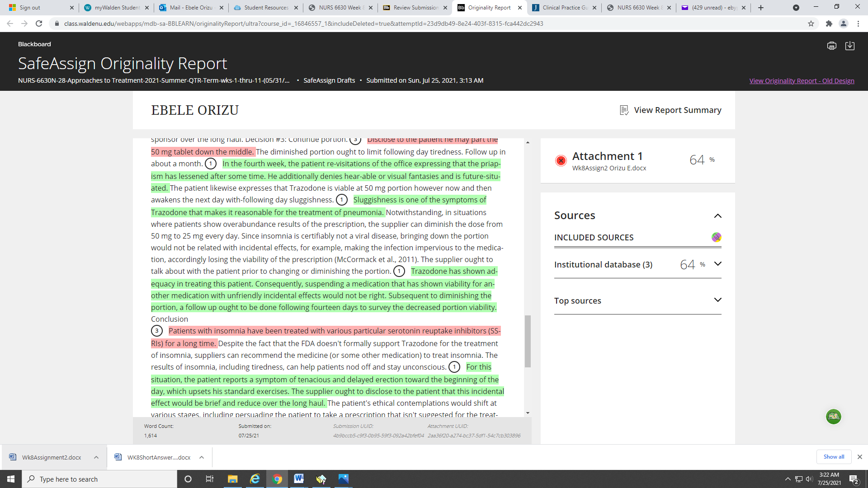Viewport: 868px width, 488px height.
Task: Switch to the (429 unread) mail tab
Action: coord(714,8)
